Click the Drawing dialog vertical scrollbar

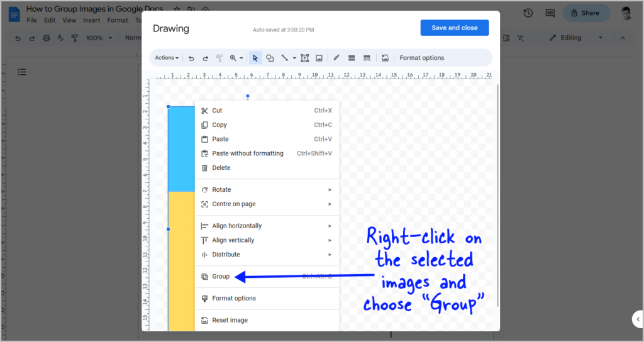pos(498,195)
